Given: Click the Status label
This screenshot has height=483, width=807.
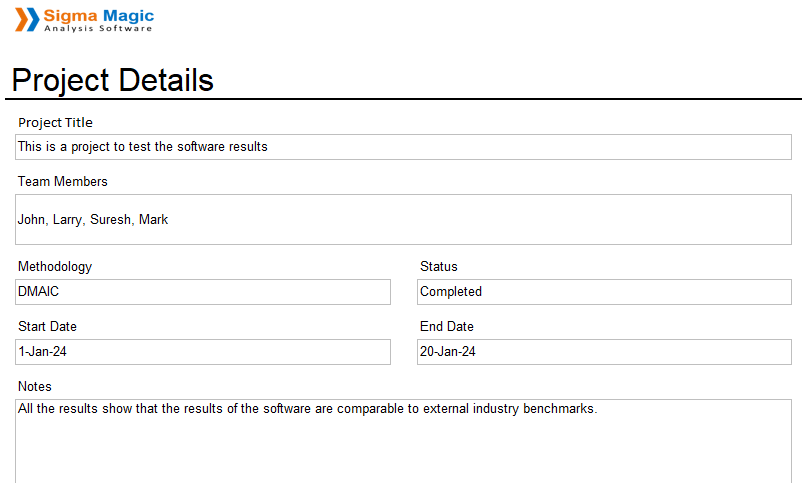Looking at the screenshot, I should click(x=438, y=267).
